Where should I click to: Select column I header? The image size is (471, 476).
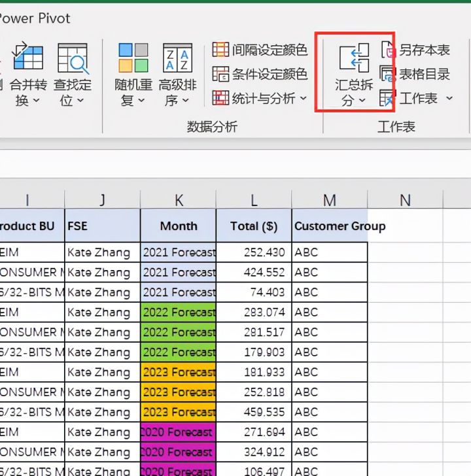(x=32, y=200)
